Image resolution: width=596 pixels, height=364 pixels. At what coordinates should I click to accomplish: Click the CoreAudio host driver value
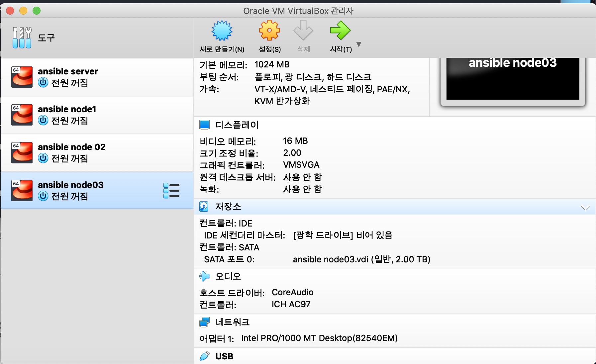point(293,292)
